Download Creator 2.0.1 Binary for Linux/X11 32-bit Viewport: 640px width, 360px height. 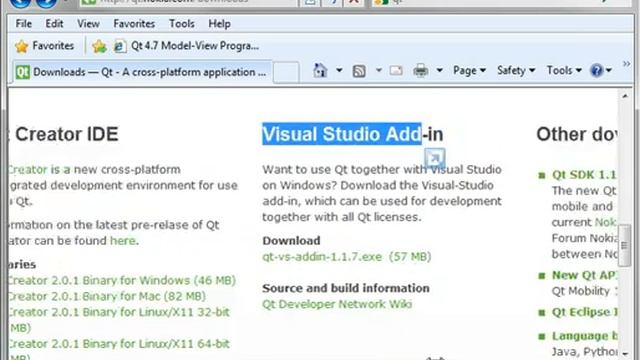119,319
